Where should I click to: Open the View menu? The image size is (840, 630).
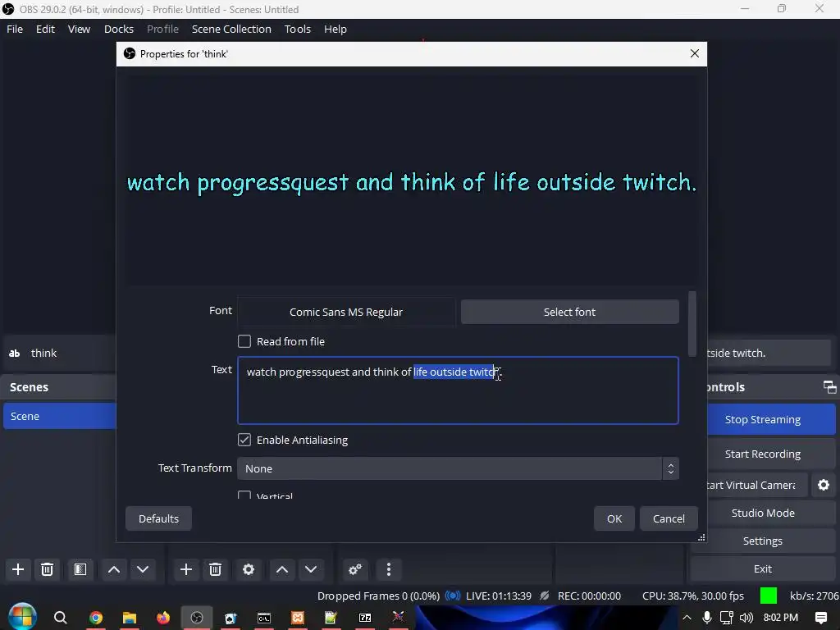click(x=79, y=29)
